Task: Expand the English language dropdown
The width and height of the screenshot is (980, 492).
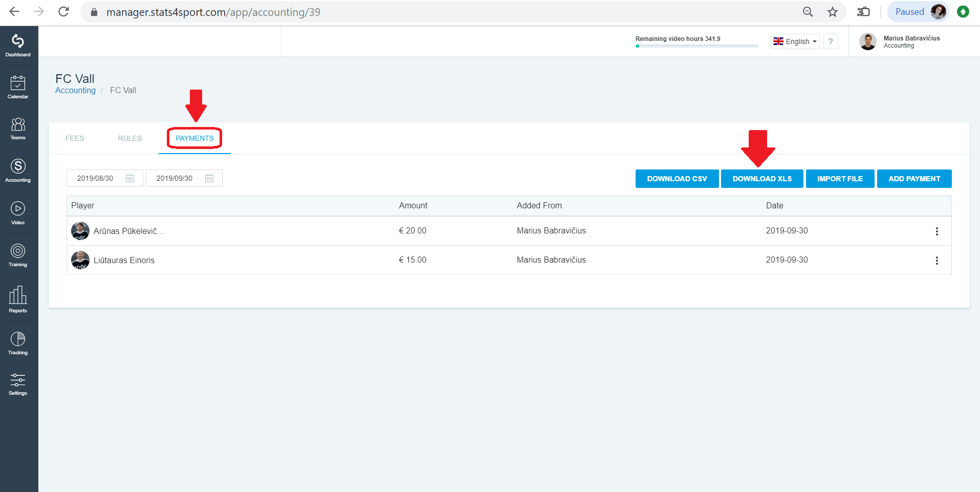Action: click(x=795, y=41)
